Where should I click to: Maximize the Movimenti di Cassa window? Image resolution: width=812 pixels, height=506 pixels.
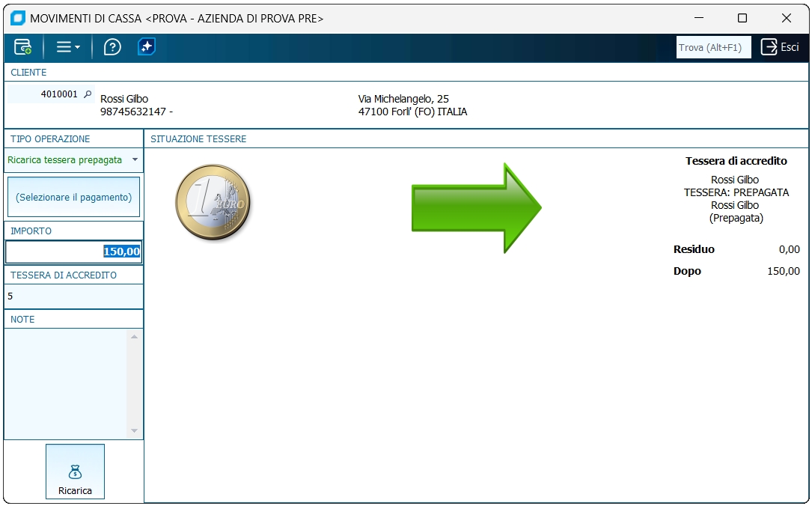click(742, 18)
